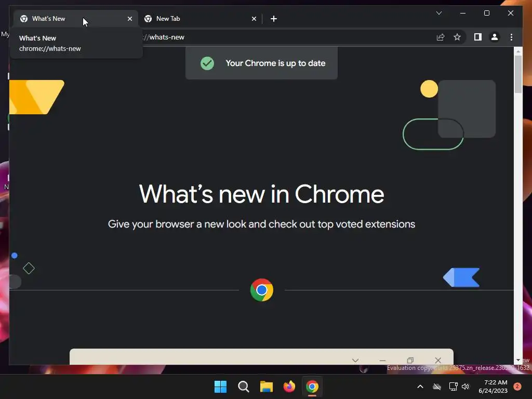Click the scrollbar up arrow
The height and width of the screenshot is (399, 532).
click(x=518, y=51)
